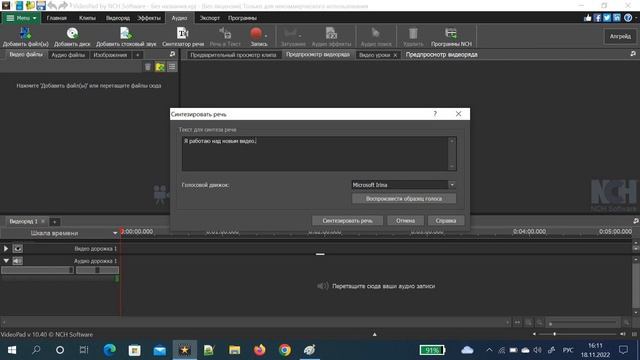Open the clip preview (Предварительный просмотр клипа) tab

click(x=233, y=55)
